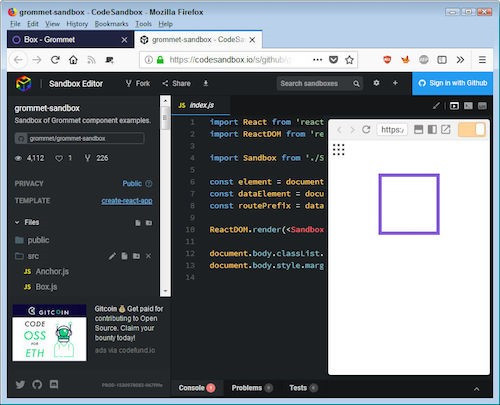Open the Problems panel tab

coord(252,388)
